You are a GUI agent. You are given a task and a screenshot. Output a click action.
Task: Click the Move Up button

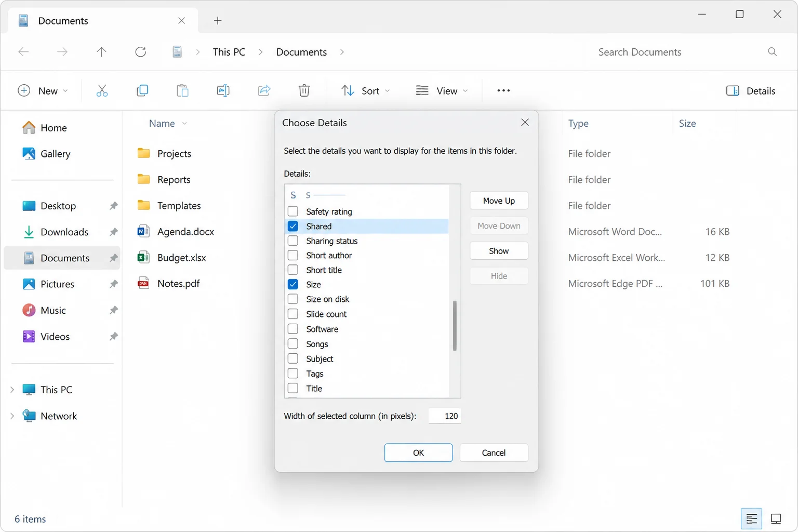499,201
